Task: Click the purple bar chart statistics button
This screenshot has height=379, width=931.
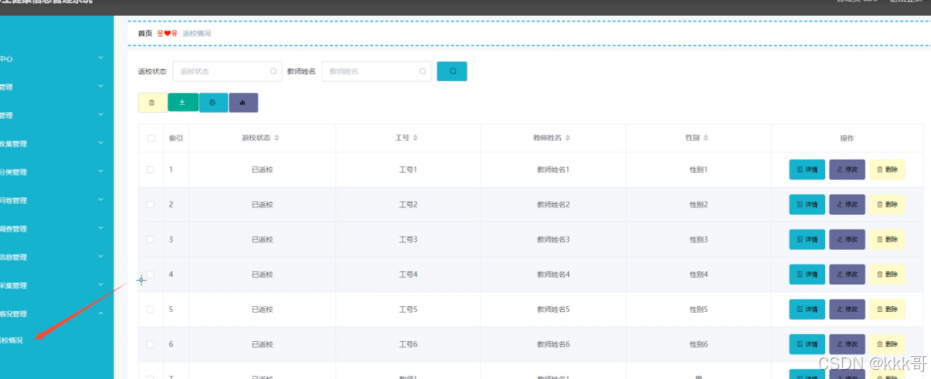Action: [243, 102]
